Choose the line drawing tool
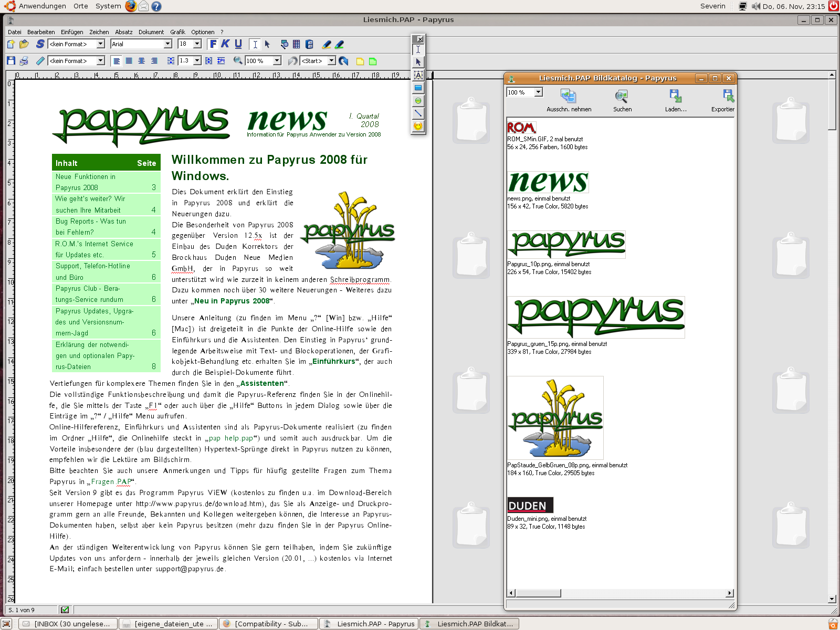 (x=418, y=113)
